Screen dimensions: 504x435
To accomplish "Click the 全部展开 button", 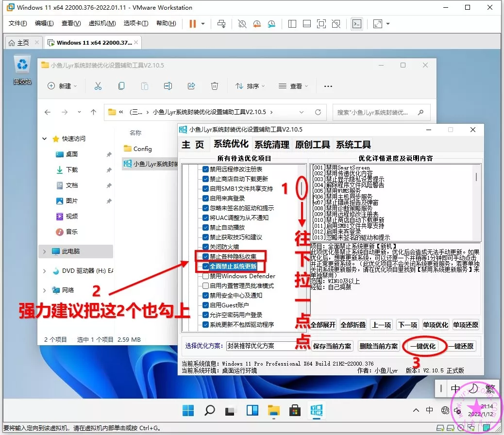I will click(323, 325).
